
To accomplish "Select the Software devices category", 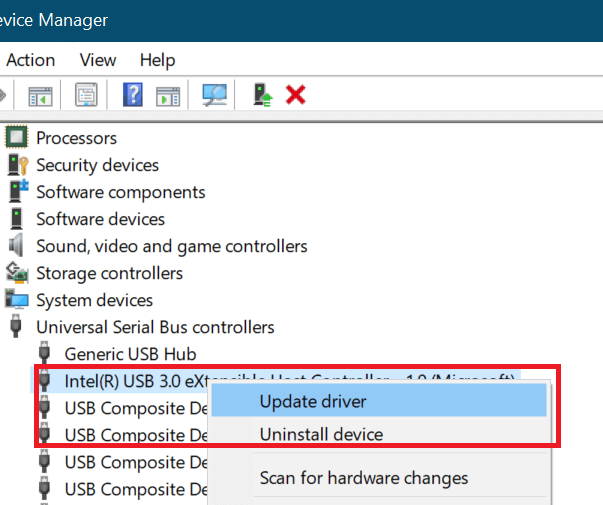I will coord(100,219).
